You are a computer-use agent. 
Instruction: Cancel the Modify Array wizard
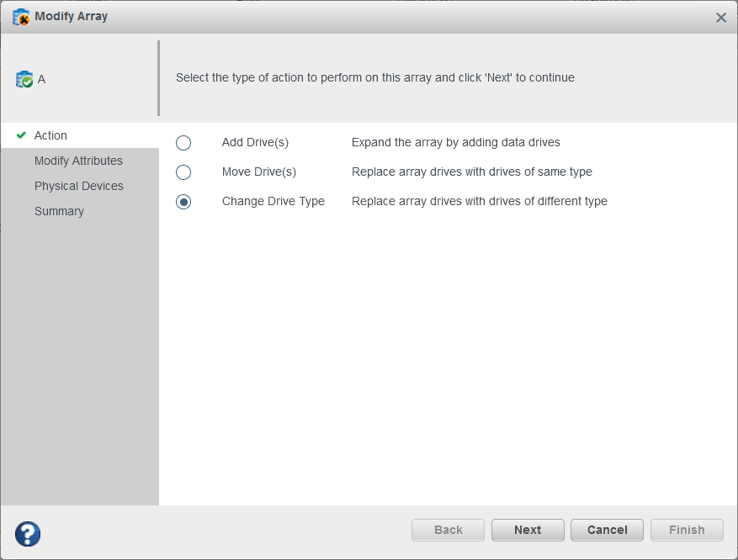click(x=606, y=530)
